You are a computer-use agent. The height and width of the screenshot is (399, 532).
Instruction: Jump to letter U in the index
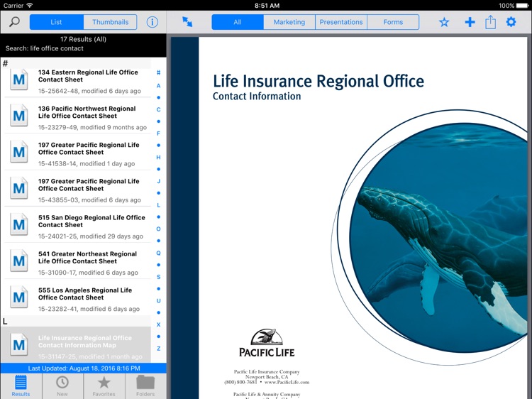point(158,301)
